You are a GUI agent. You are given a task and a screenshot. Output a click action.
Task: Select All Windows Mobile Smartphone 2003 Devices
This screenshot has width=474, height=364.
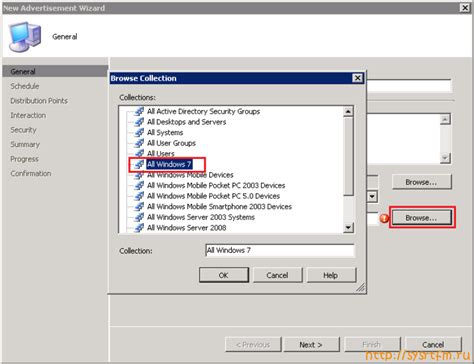(x=219, y=207)
